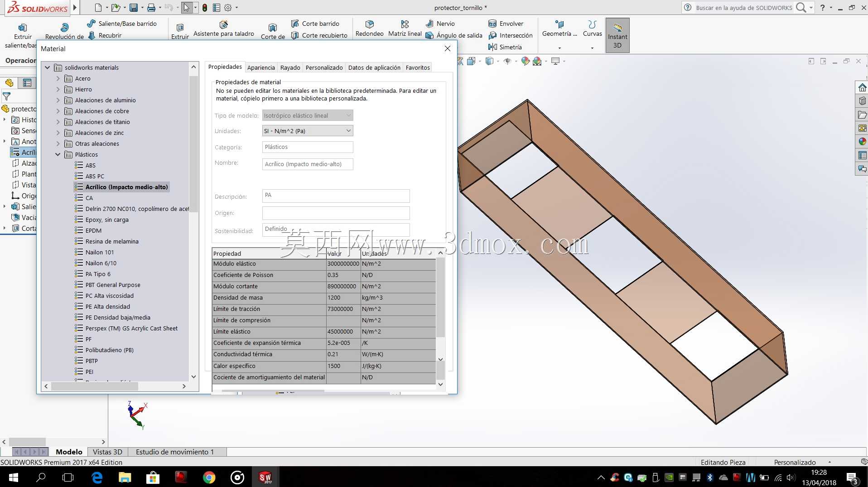Click the Redondeo fillet tool
This screenshot has width=868, height=487.
370,29
